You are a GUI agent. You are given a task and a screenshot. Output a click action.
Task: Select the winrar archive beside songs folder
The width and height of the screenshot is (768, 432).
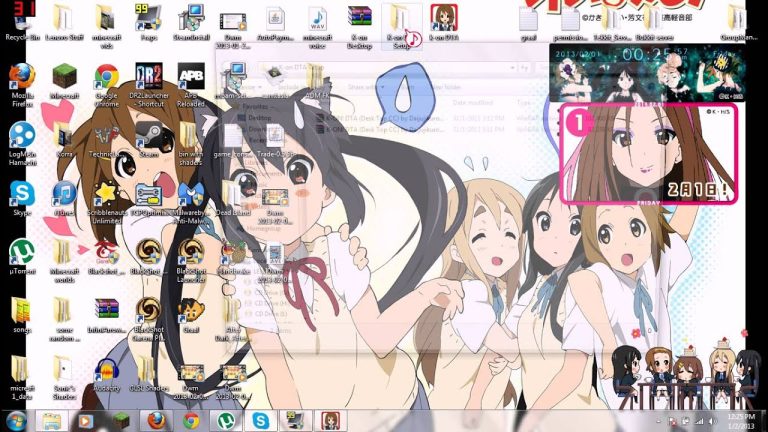coord(106,315)
